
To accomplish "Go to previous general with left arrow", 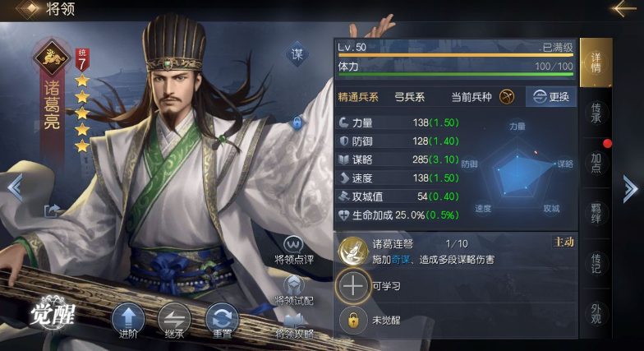I will click(x=15, y=187).
